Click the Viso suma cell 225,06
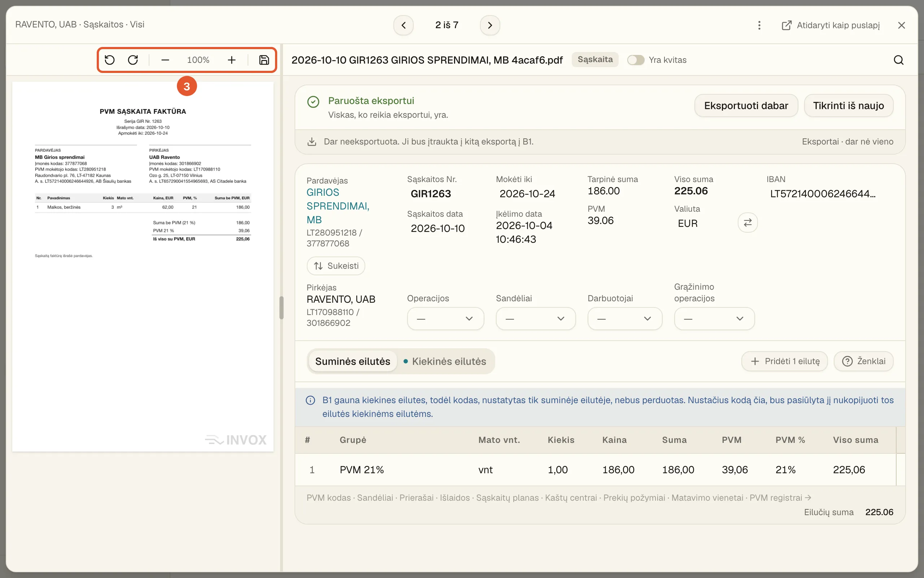Image resolution: width=924 pixels, height=578 pixels. click(849, 469)
